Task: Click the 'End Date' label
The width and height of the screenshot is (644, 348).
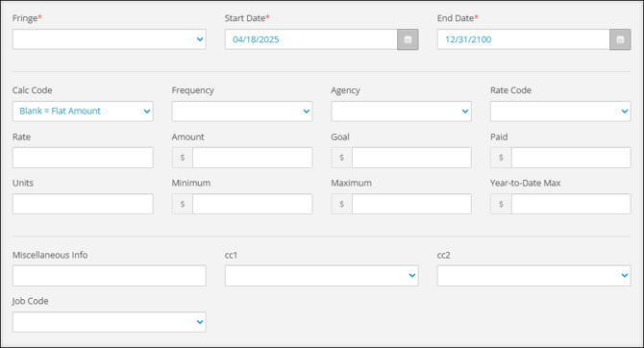Action: pyautogui.click(x=458, y=18)
